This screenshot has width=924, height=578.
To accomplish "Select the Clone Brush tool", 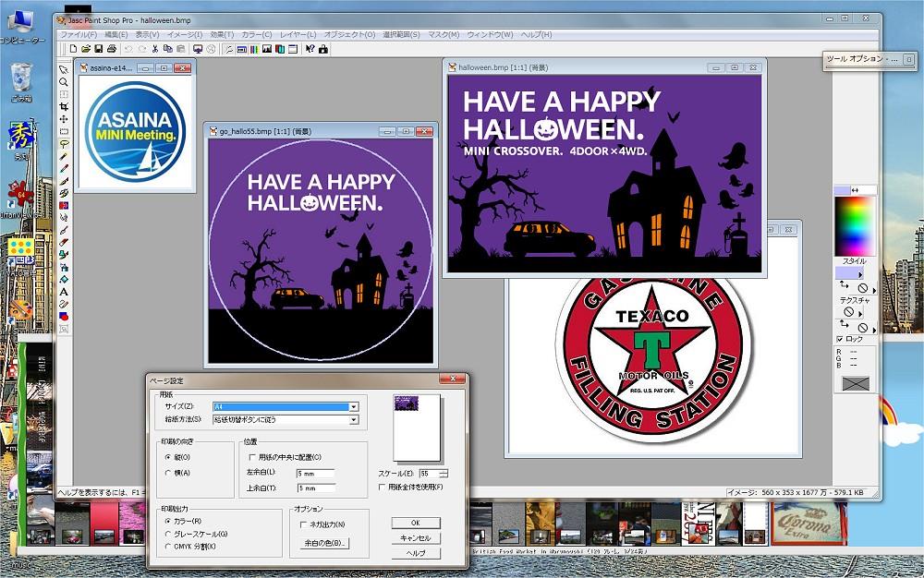I will click(64, 193).
